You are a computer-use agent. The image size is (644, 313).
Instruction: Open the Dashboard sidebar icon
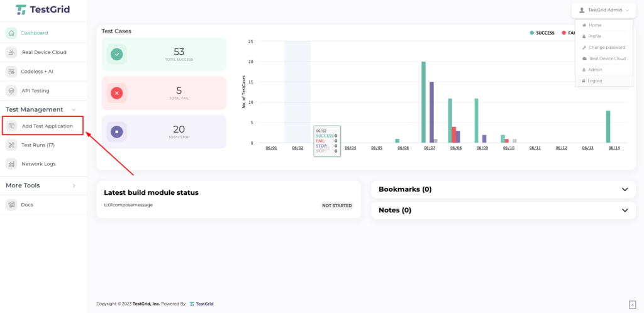coord(11,33)
